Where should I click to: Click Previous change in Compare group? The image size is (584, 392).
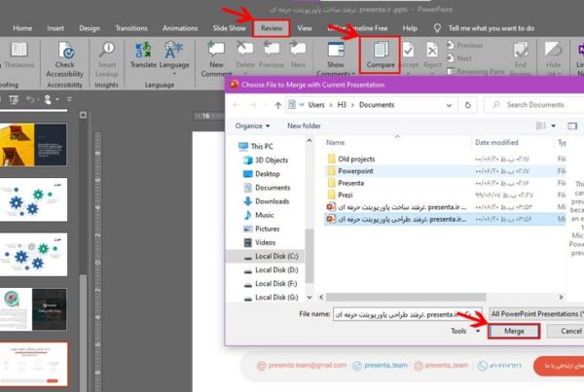[465, 45]
